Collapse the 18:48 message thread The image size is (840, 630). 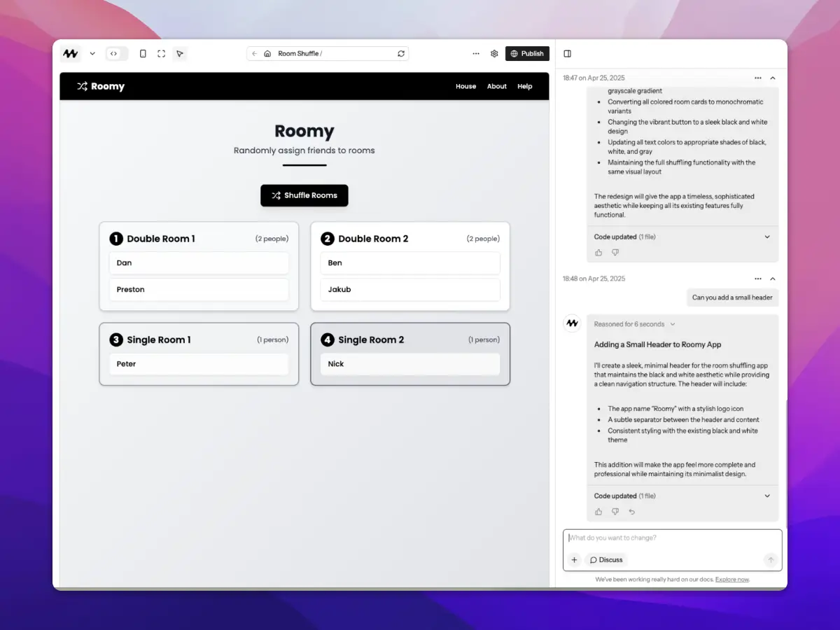(x=773, y=279)
